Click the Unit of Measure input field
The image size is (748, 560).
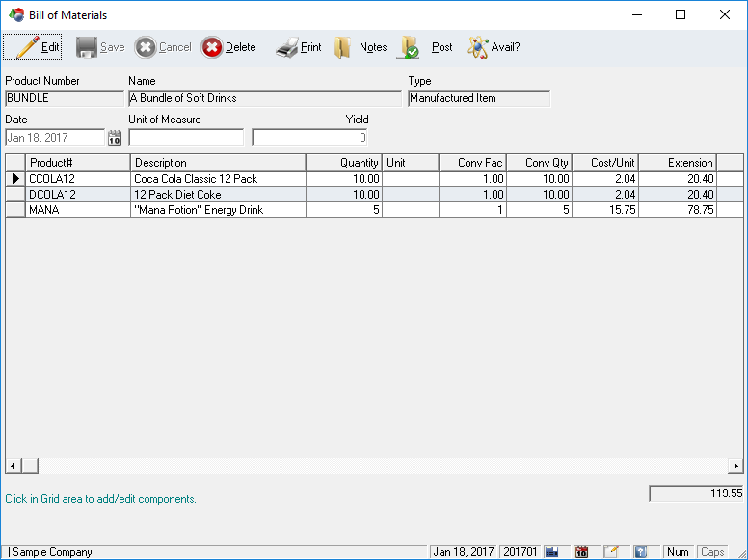pos(186,138)
